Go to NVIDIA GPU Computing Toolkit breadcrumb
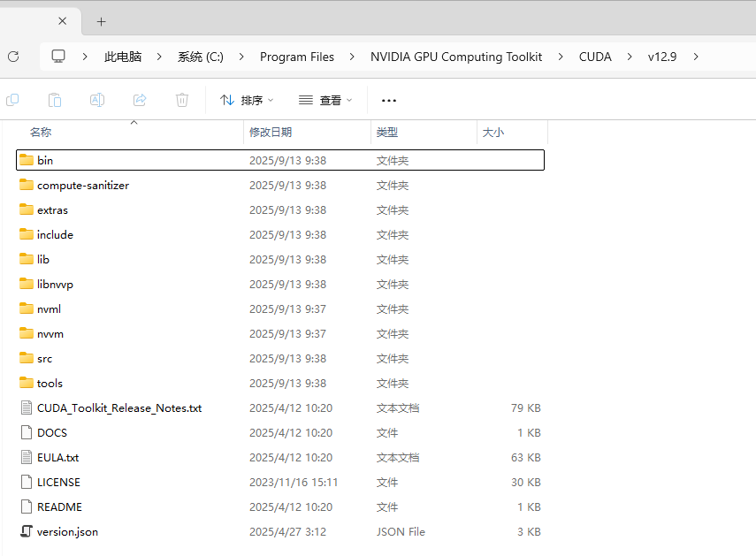This screenshot has height=556, width=756. pyautogui.click(x=456, y=57)
